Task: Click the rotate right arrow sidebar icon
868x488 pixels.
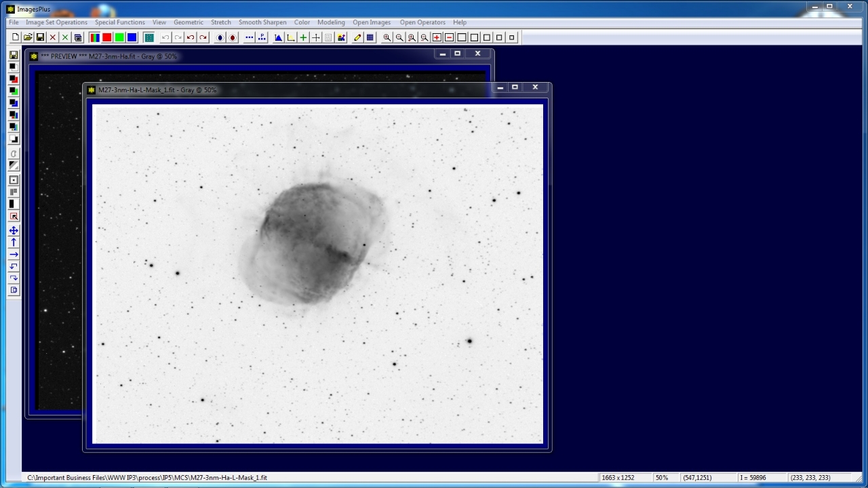Action: 14,278
